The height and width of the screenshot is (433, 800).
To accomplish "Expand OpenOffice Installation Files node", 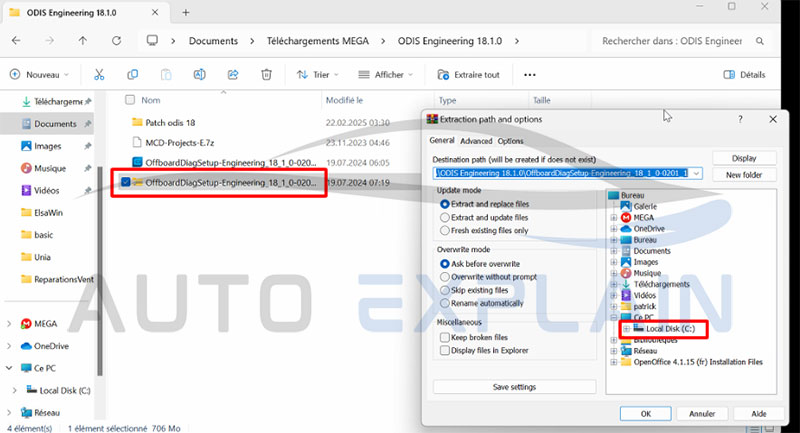I will click(x=614, y=362).
